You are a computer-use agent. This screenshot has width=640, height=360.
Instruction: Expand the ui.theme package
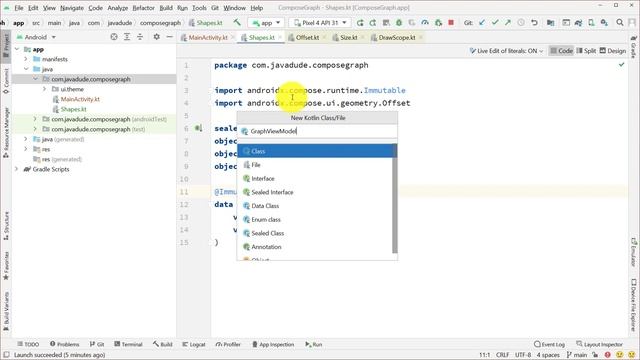(x=44, y=89)
